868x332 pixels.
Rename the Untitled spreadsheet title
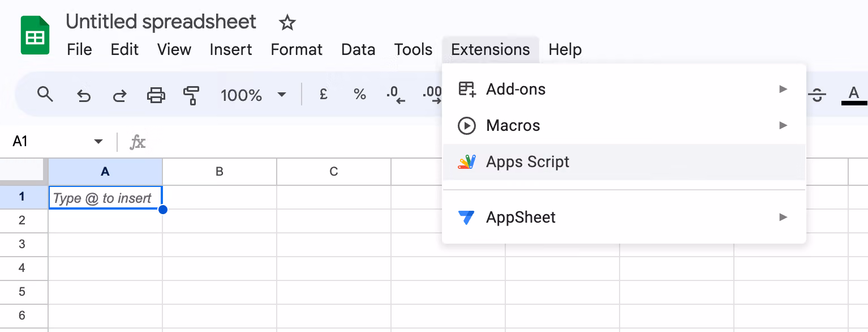pyautogui.click(x=161, y=22)
